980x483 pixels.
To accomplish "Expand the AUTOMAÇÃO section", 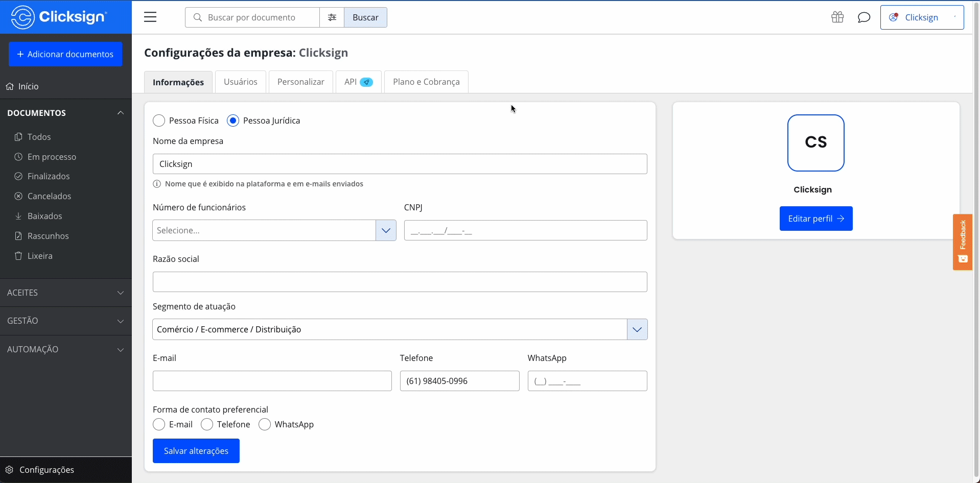I will pos(66,349).
